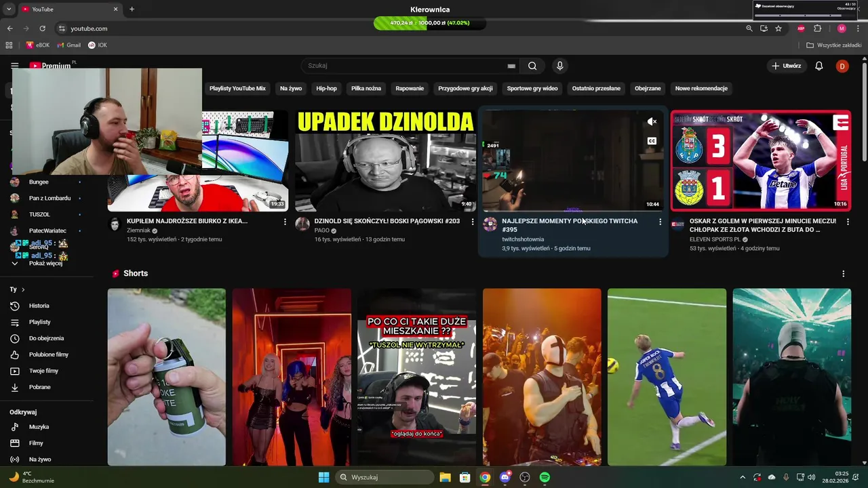Open the UPADEK DZINOLDA video thumbnail

(x=385, y=161)
